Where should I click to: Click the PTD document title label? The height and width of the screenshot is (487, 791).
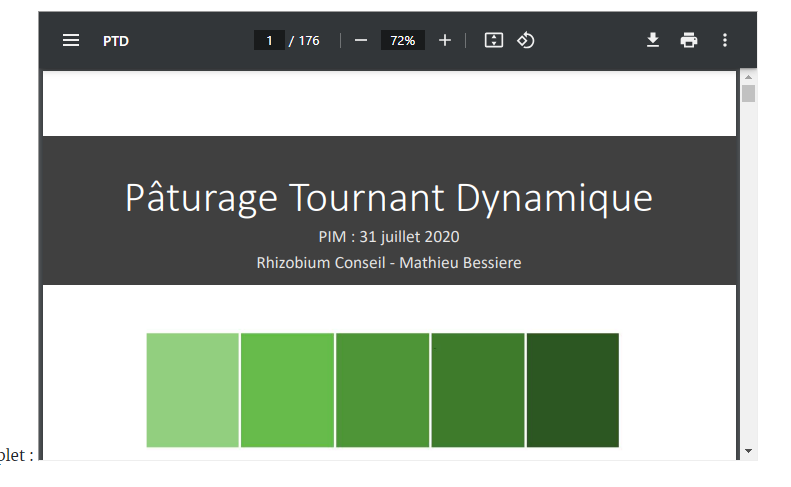[x=116, y=41]
